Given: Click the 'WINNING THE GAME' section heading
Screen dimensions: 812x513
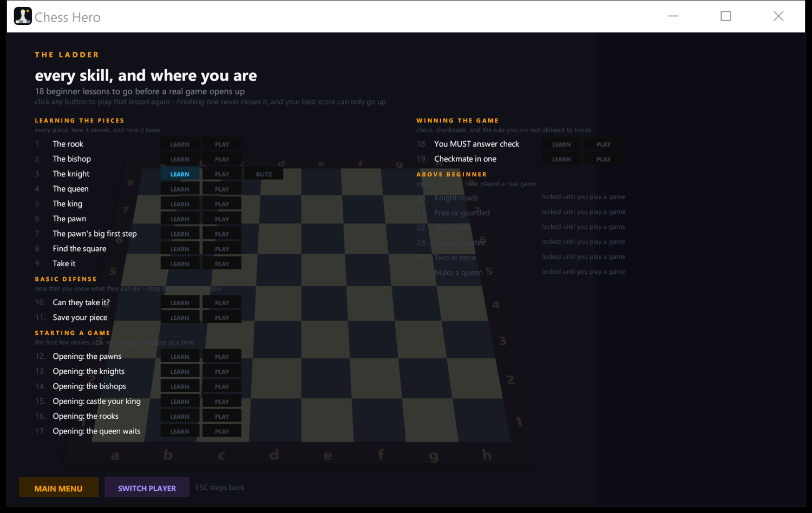Looking at the screenshot, I should point(457,121).
